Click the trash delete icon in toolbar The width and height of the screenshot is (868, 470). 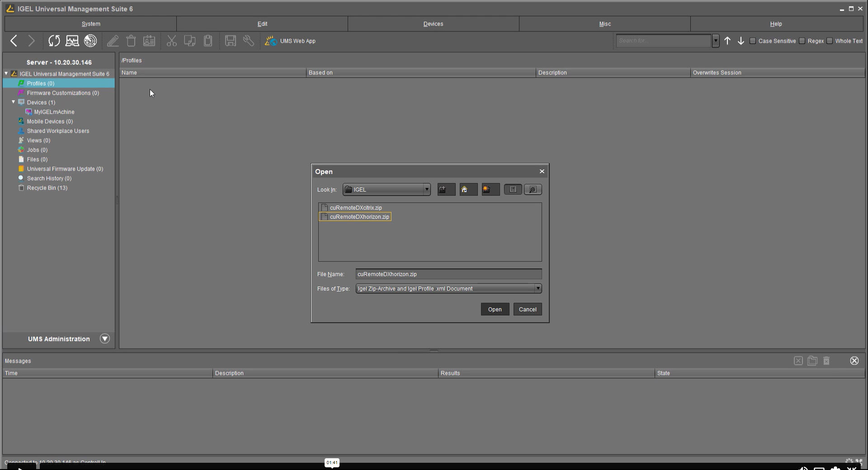pos(131,41)
